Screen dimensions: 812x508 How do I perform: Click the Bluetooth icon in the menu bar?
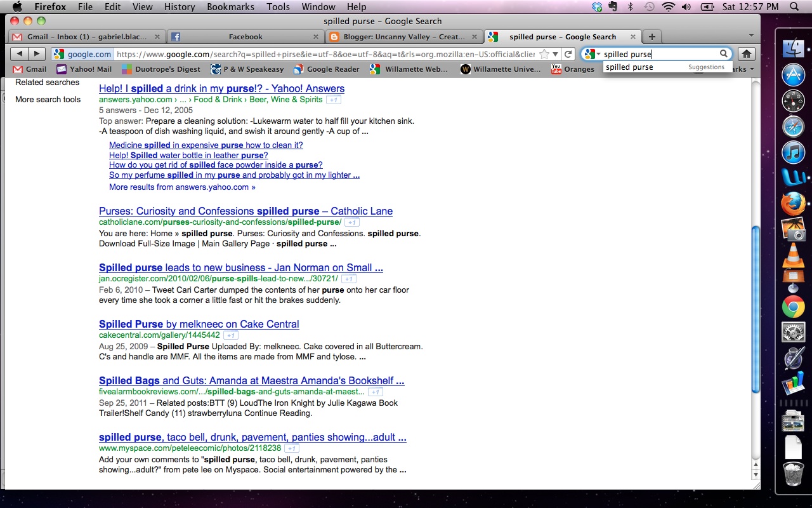630,7
